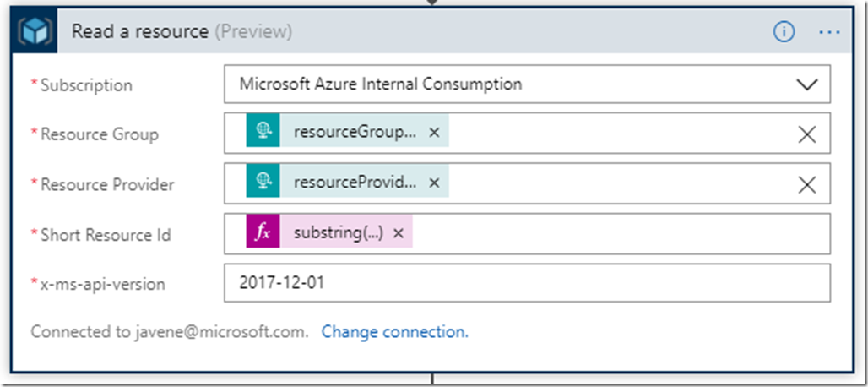Open the info icon on Read a resource
This screenshot has height=387, width=868.
pos(784,32)
